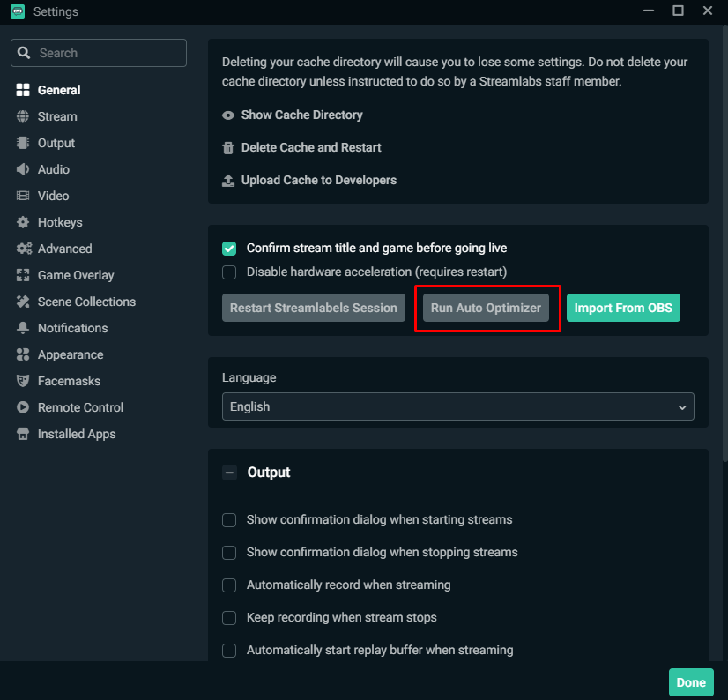This screenshot has width=728, height=700.
Task: Click the Streamlabs app logo icon
Action: click(18, 11)
